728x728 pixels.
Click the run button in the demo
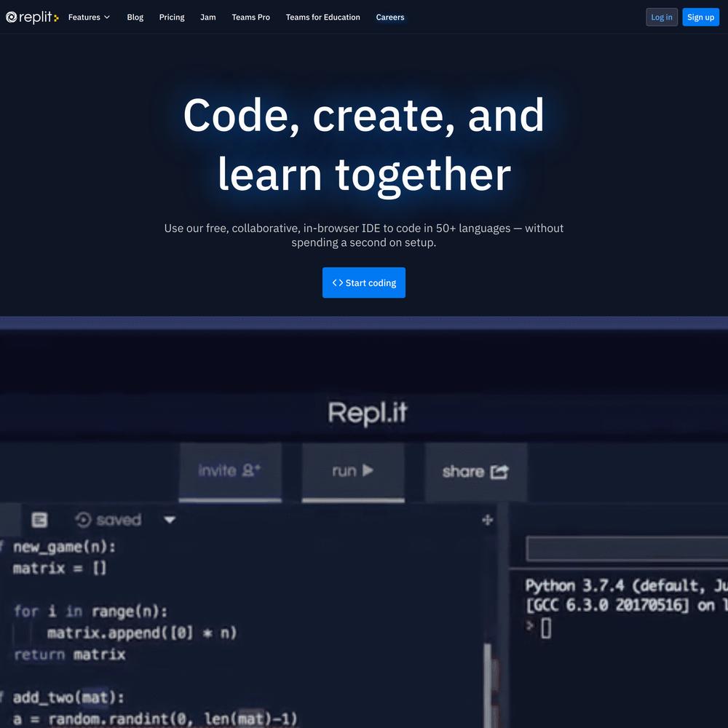click(353, 472)
